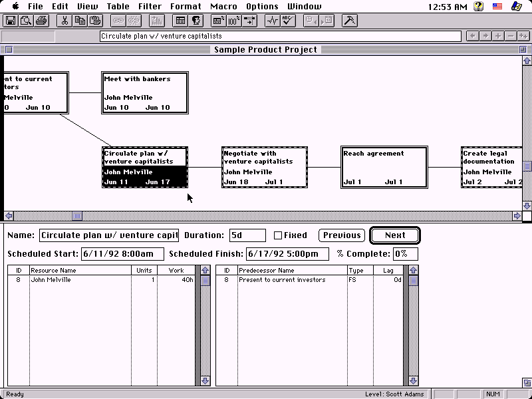Select the Negotiate with venture capitalists task box
The image size is (532, 399).
point(265,167)
